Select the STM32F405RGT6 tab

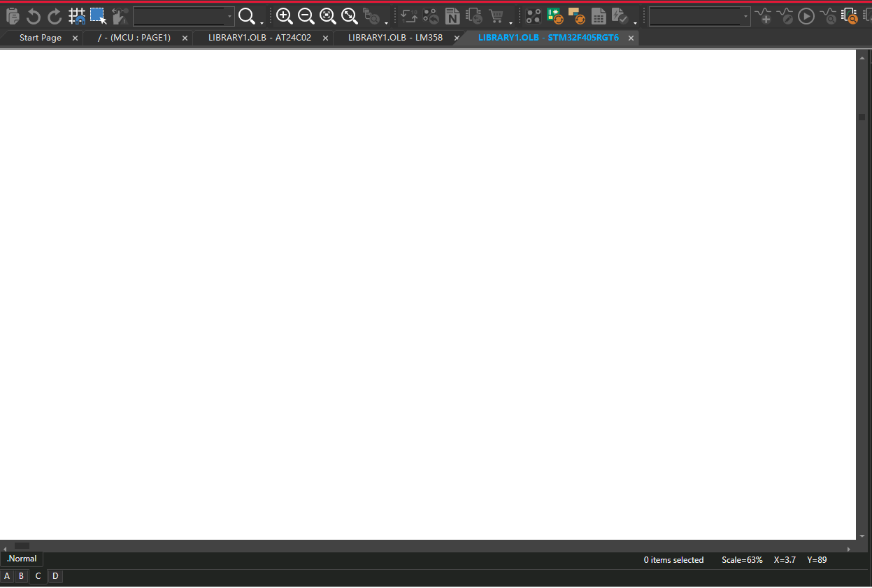pos(548,38)
